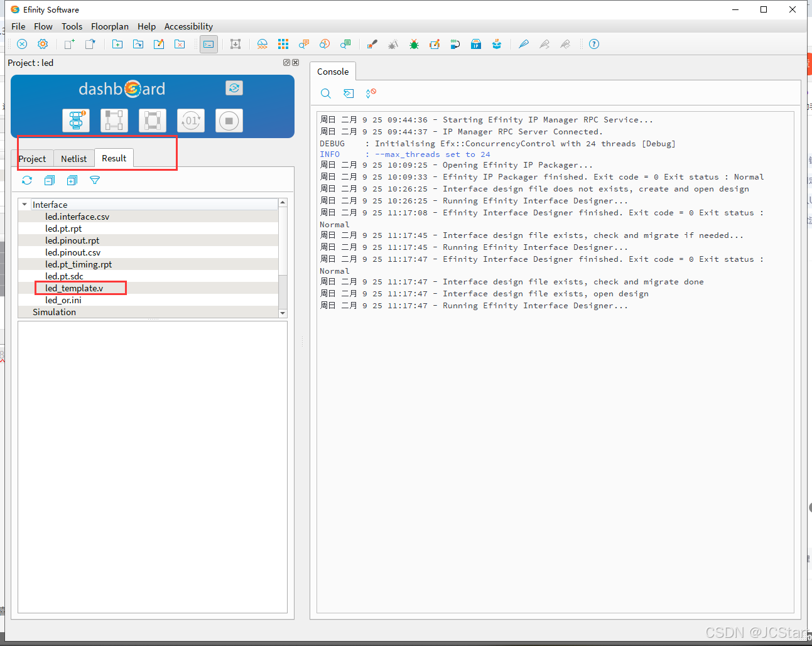Image resolution: width=812 pixels, height=646 pixels.
Task: Select led.pt.sdc file
Action: click(64, 276)
